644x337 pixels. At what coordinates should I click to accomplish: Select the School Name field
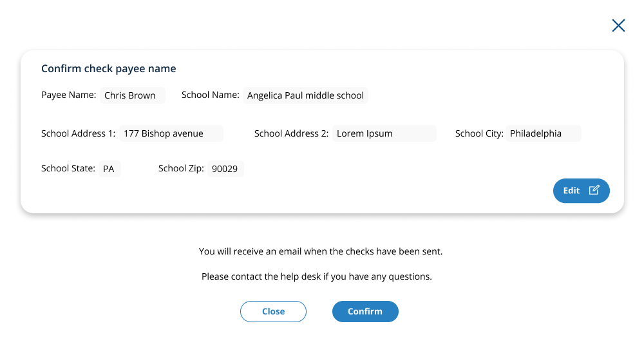click(305, 95)
